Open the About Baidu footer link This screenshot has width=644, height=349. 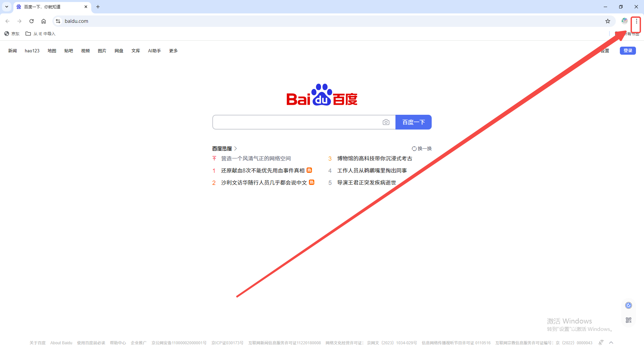point(61,343)
